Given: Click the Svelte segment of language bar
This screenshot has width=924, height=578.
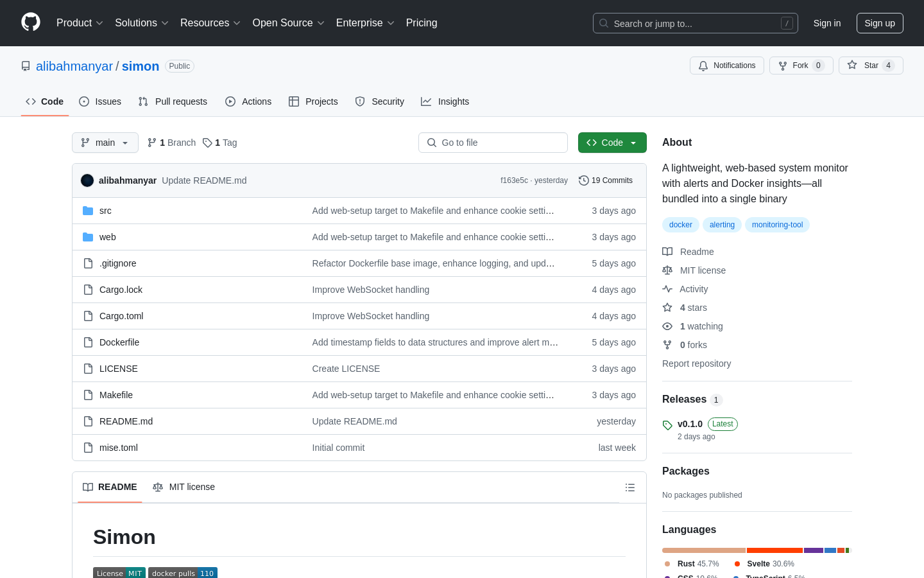Looking at the screenshot, I should (x=774, y=550).
